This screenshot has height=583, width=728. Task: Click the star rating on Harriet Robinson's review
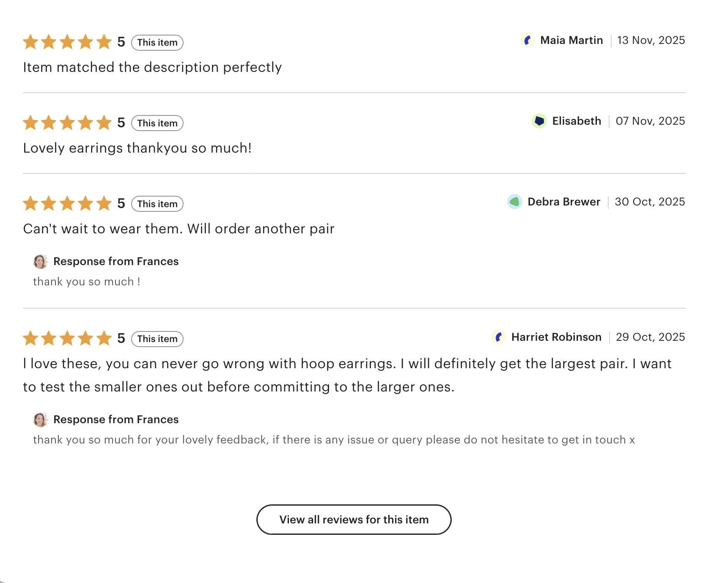67,339
